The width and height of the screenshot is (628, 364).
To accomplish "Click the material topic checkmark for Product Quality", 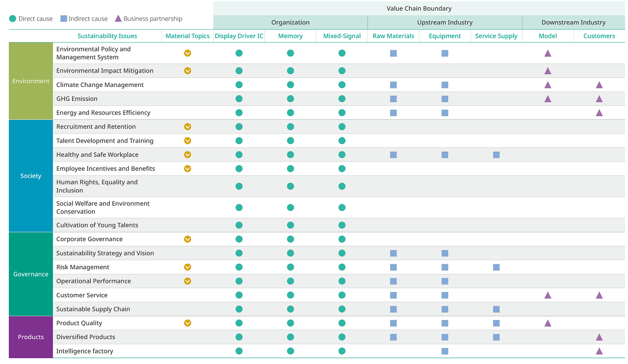I will [188, 323].
